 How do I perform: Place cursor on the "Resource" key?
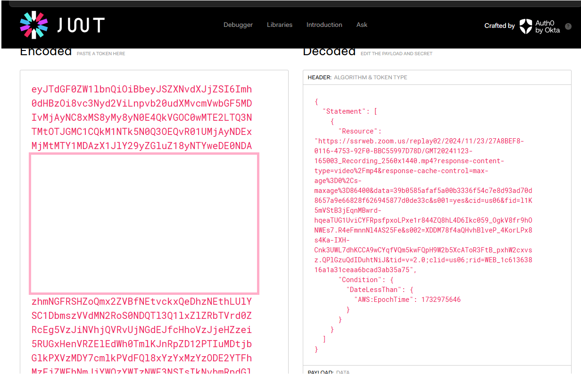(x=360, y=131)
